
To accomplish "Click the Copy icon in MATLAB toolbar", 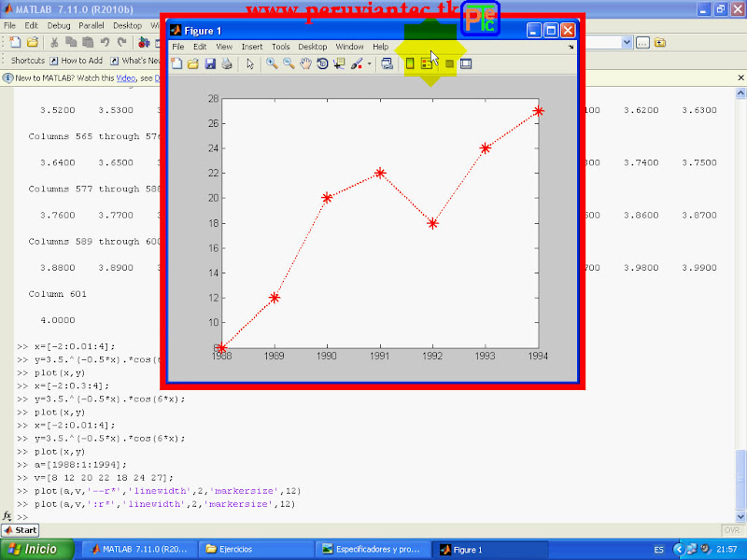I will [x=71, y=42].
